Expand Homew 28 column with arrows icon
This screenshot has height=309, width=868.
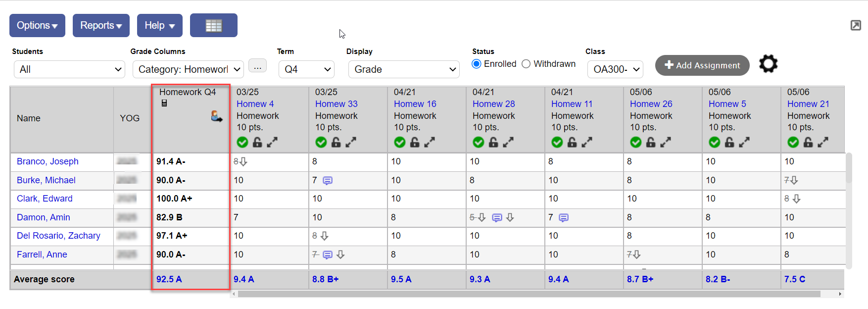[508, 142]
